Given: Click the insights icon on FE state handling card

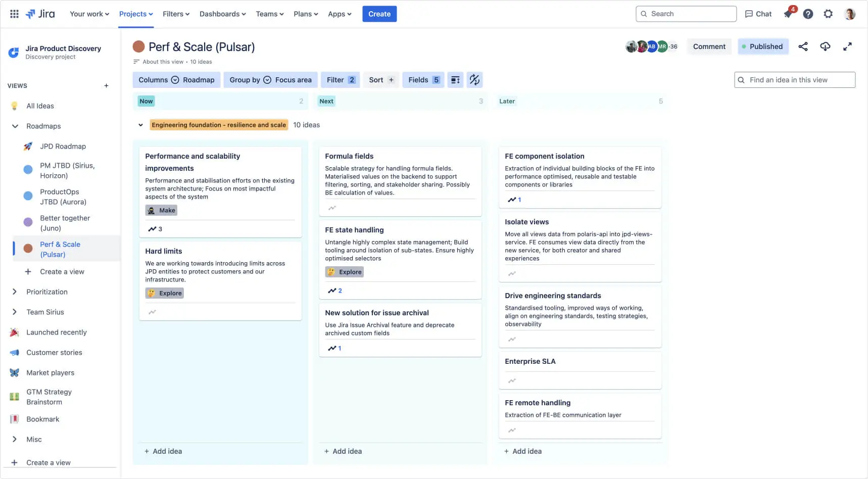Looking at the screenshot, I should coord(332,291).
